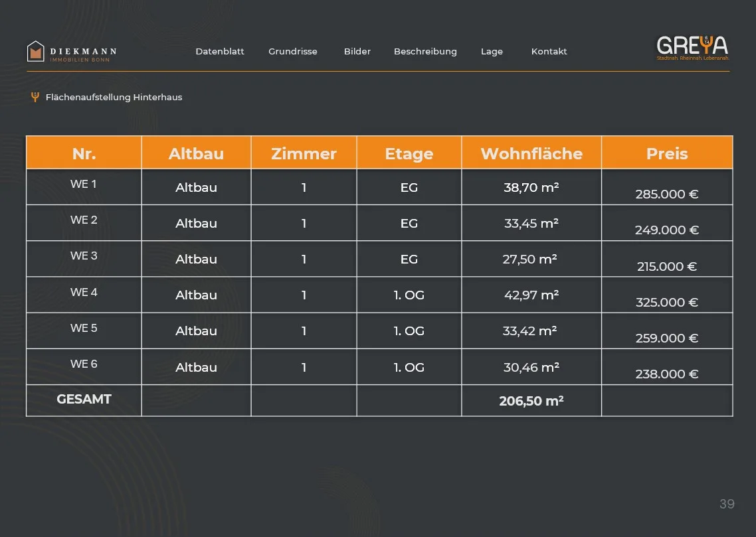Image resolution: width=756 pixels, height=537 pixels.
Task: Click the 215.000 € price
Action: tap(667, 266)
